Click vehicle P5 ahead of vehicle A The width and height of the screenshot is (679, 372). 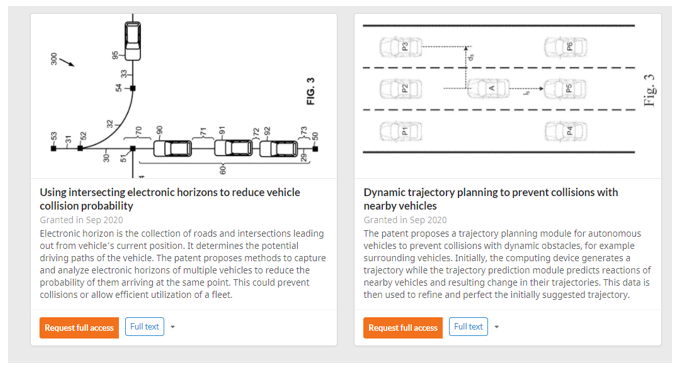click(566, 88)
